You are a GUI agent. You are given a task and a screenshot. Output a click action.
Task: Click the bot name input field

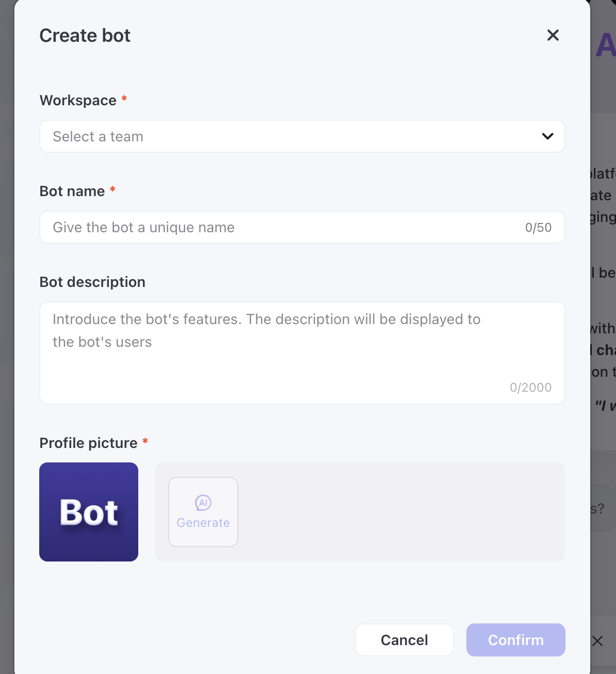[258, 227]
